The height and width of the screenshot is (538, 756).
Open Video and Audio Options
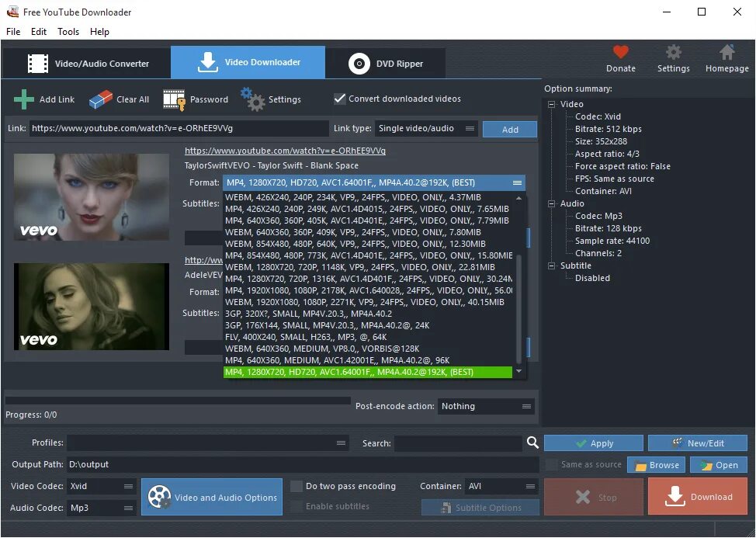tap(211, 496)
